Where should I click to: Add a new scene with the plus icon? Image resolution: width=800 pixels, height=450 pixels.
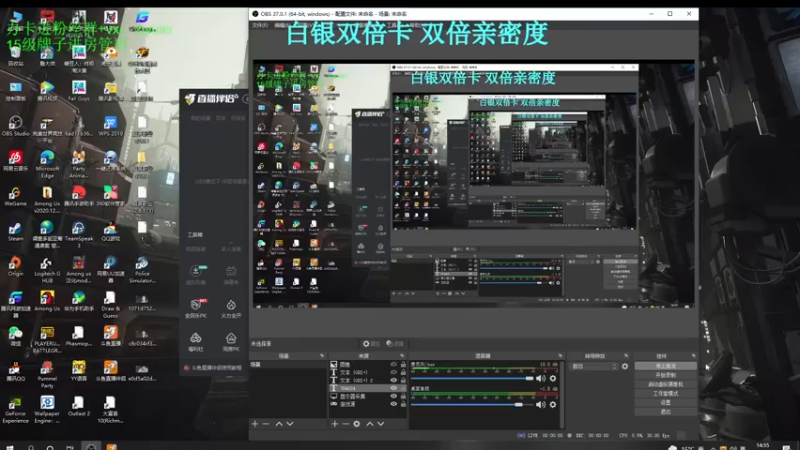pyautogui.click(x=255, y=424)
